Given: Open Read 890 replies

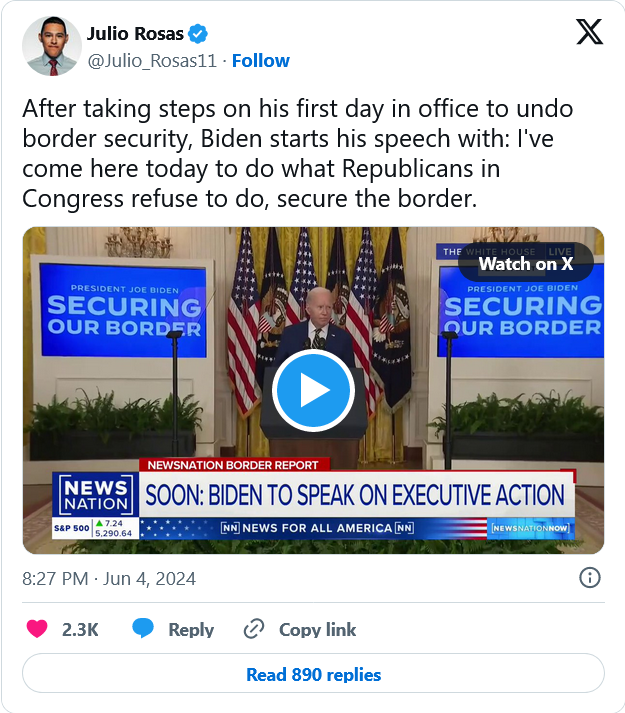Looking at the screenshot, I should coord(313,673).
